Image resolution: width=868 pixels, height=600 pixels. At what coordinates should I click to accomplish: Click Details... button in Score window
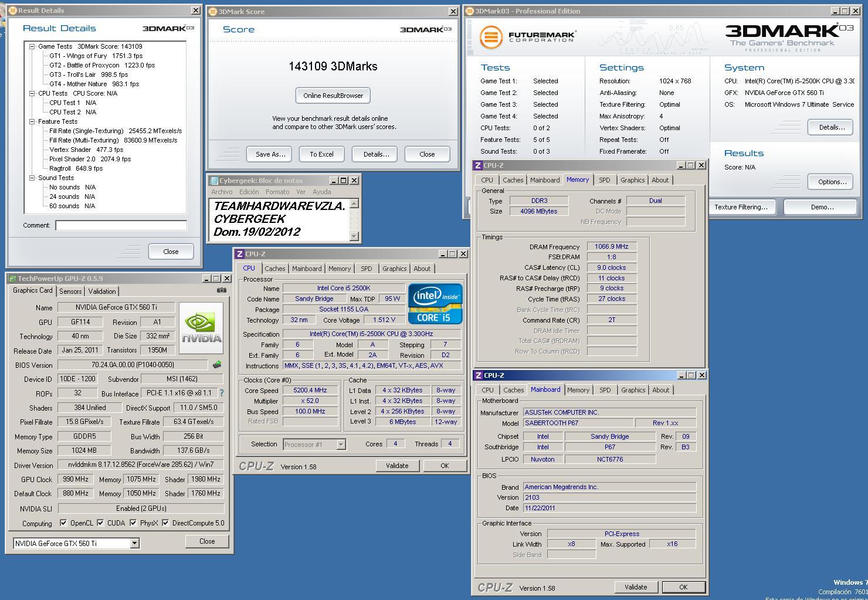point(376,154)
